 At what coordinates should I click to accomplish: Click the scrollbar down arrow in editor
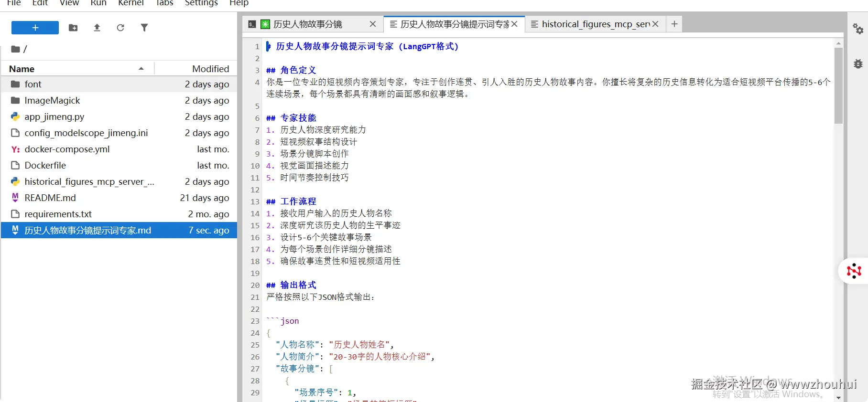coord(838,397)
